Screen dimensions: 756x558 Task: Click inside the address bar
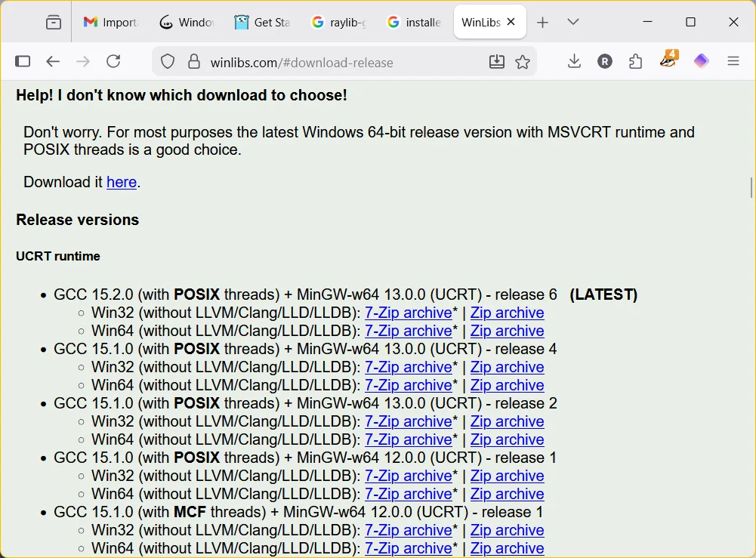[x=340, y=63]
